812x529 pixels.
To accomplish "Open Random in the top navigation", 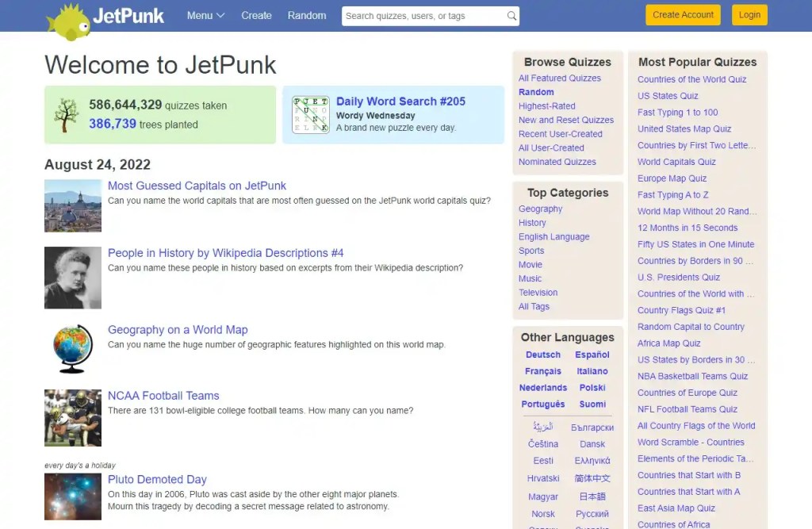I will tap(307, 16).
